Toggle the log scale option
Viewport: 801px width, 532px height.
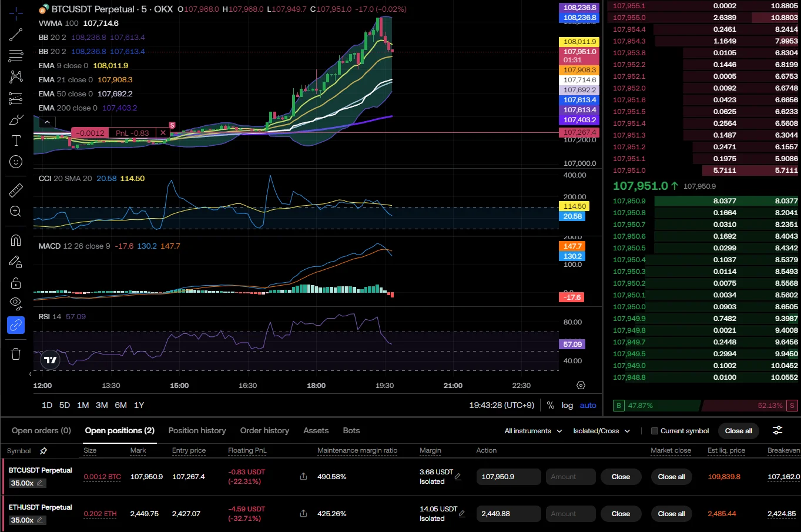coord(567,405)
